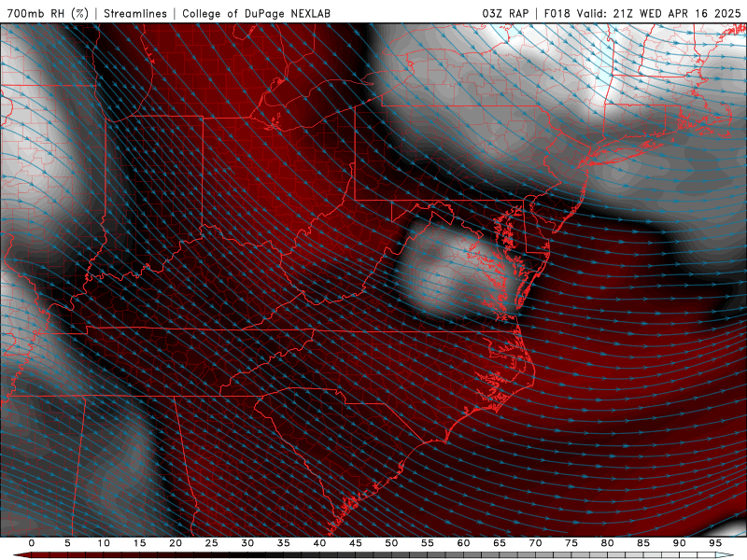This screenshot has width=747, height=560.
Task: Click the "College of DuPage NEXLAB" text
Action: click(x=256, y=13)
